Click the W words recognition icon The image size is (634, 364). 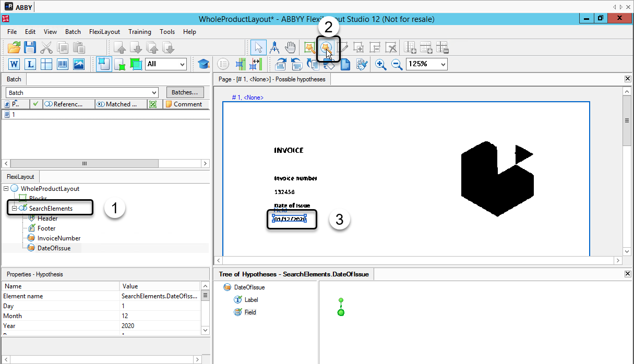14,64
